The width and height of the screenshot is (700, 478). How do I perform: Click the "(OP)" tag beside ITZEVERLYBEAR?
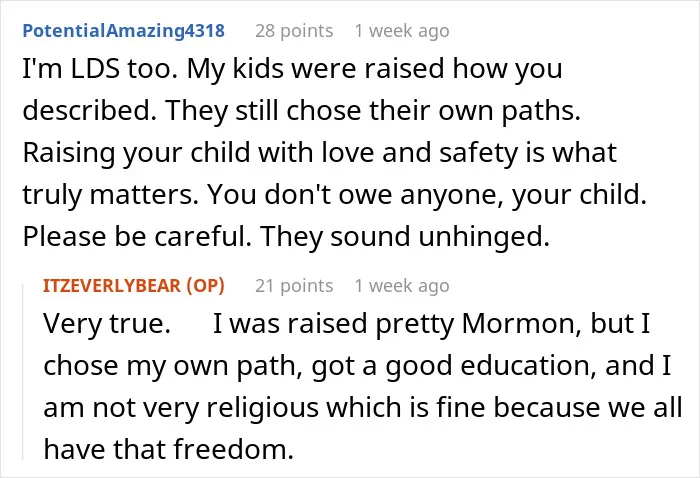[205, 286]
